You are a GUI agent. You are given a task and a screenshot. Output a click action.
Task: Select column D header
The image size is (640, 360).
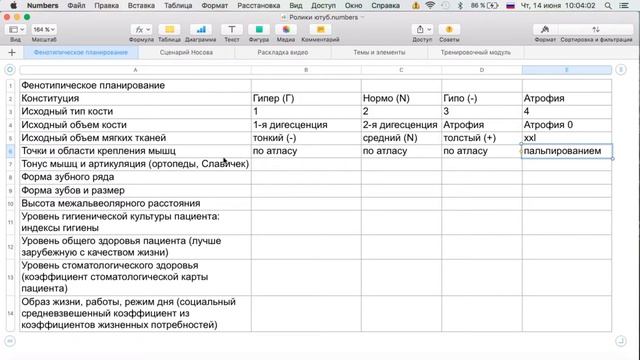pyautogui.click(x=482, y=70)
